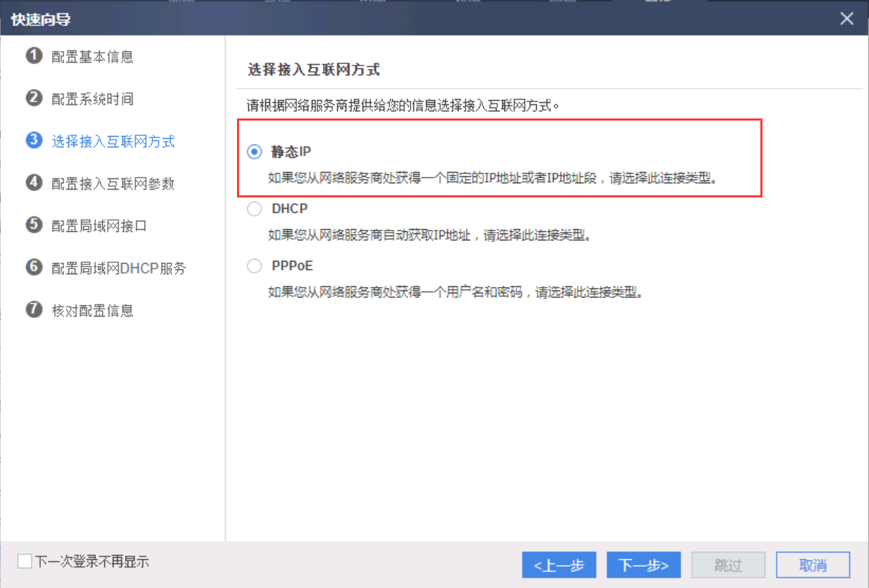
Task: Click the step 1 number icon
Action: [34, 56]
